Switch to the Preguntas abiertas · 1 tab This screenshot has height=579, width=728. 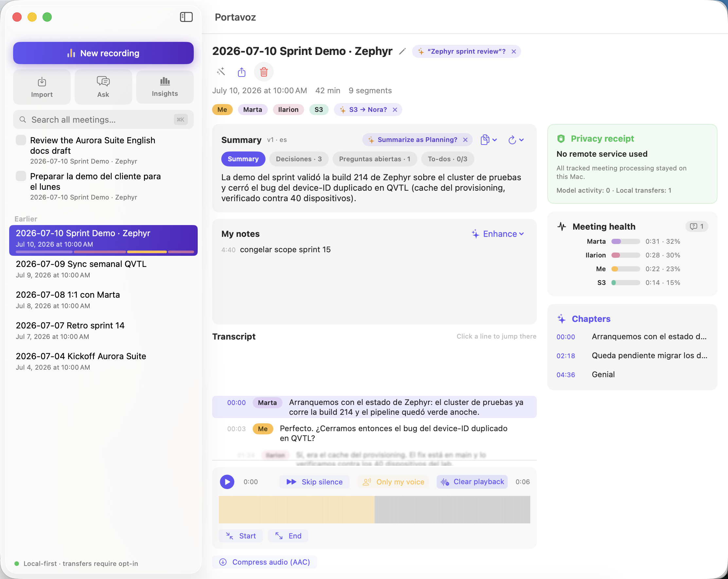coord(374,159)
